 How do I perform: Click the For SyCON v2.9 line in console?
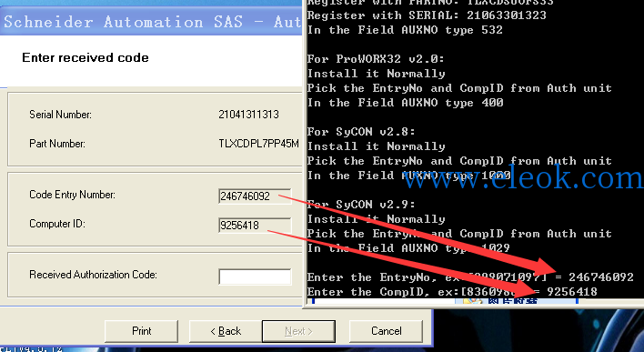click(361, 205)
